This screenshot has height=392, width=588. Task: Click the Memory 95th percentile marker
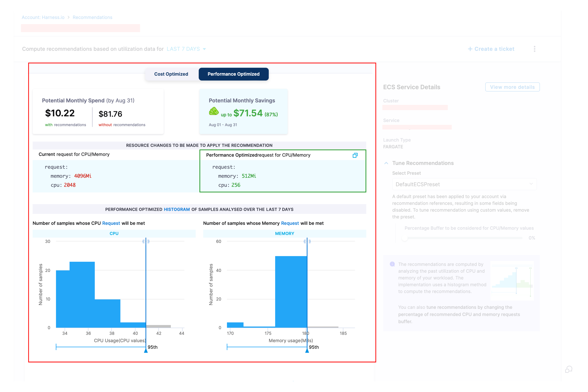point(307,351)
